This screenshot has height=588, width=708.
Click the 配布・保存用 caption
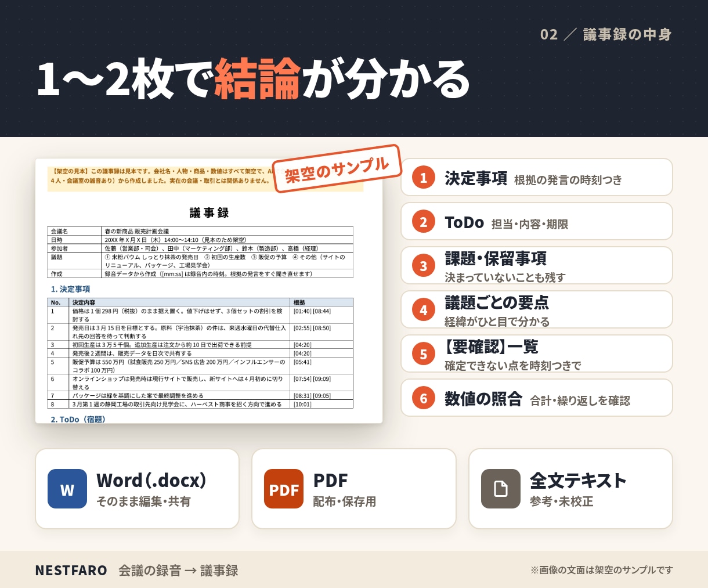[x=345, y=502]
